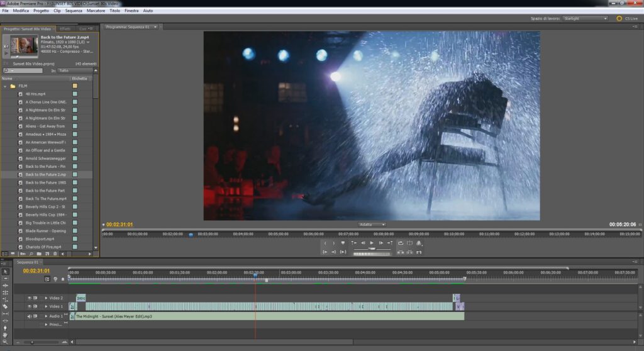The image size is (644, 351).
Task: Expand the Video 2 track
Action: (46, 298)
